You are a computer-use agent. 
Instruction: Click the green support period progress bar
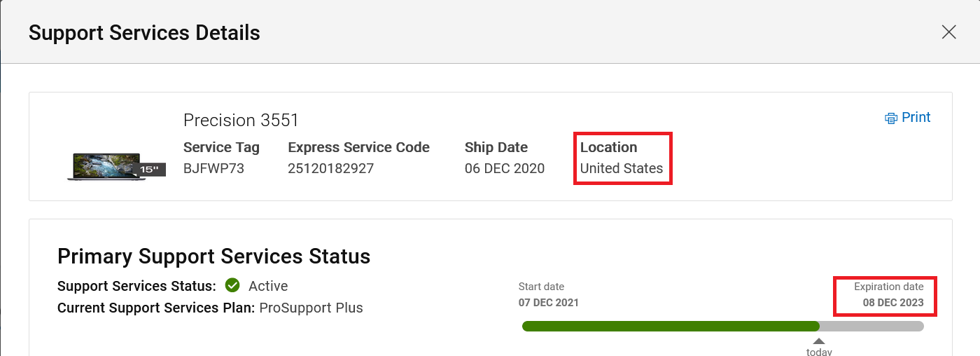[670, 326]
